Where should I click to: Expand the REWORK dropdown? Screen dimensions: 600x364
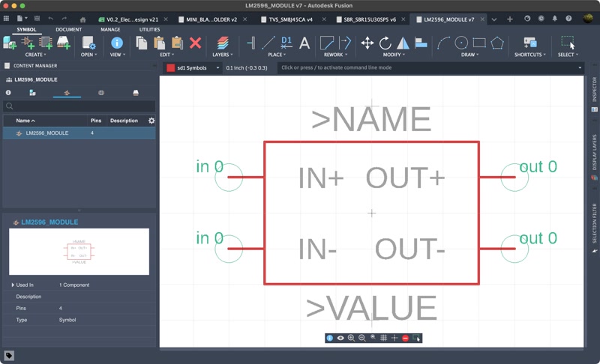point(335,55)
